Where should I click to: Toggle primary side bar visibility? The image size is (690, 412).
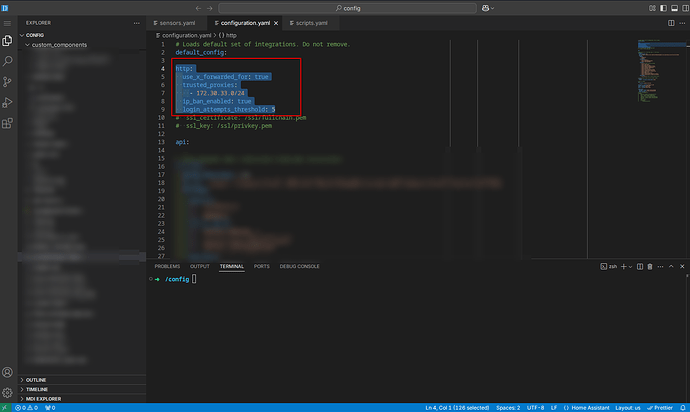(663, 8)
